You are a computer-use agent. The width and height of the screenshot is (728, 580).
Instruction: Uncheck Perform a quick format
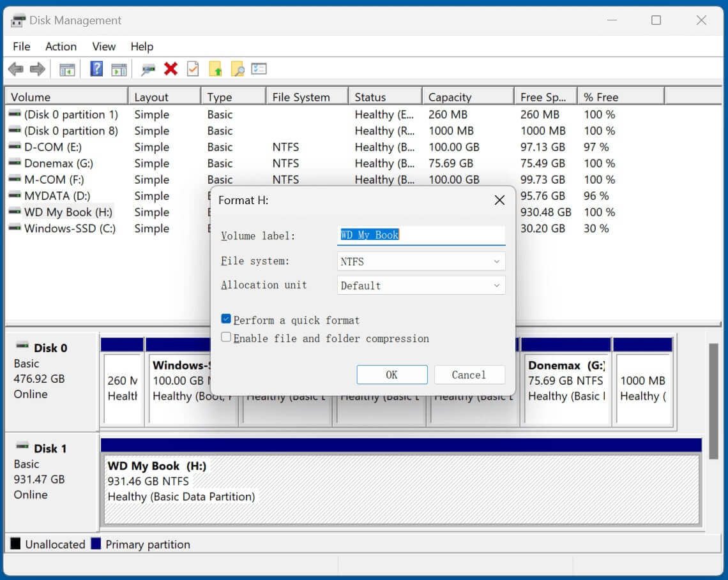[x=226, y=319]
